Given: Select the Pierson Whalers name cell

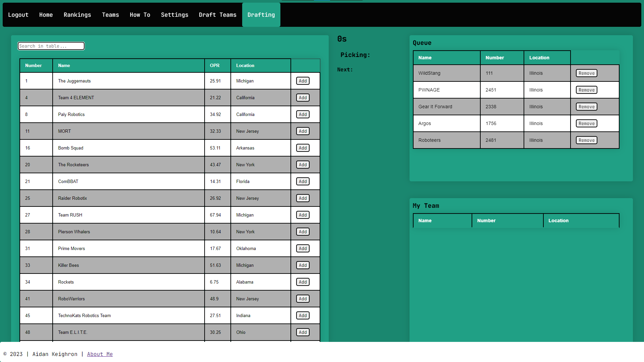Looking at the screenshot, I should click(128, 232).
